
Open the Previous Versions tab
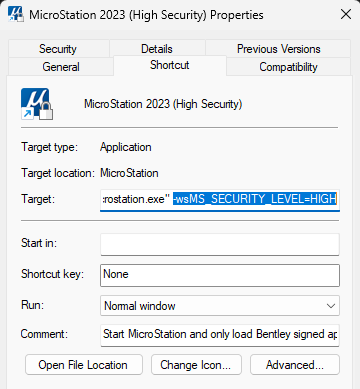click(278, 49)
